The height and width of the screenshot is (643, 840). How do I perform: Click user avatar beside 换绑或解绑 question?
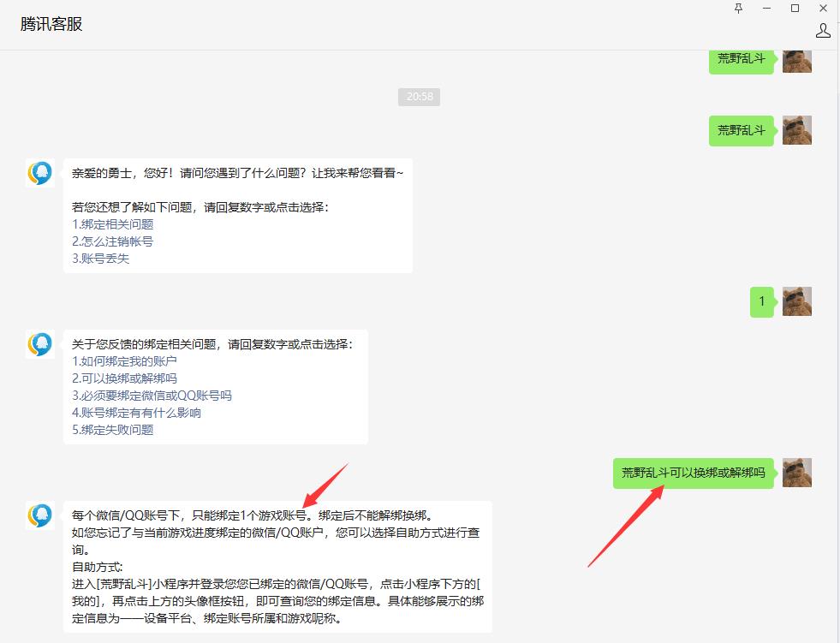796,472
